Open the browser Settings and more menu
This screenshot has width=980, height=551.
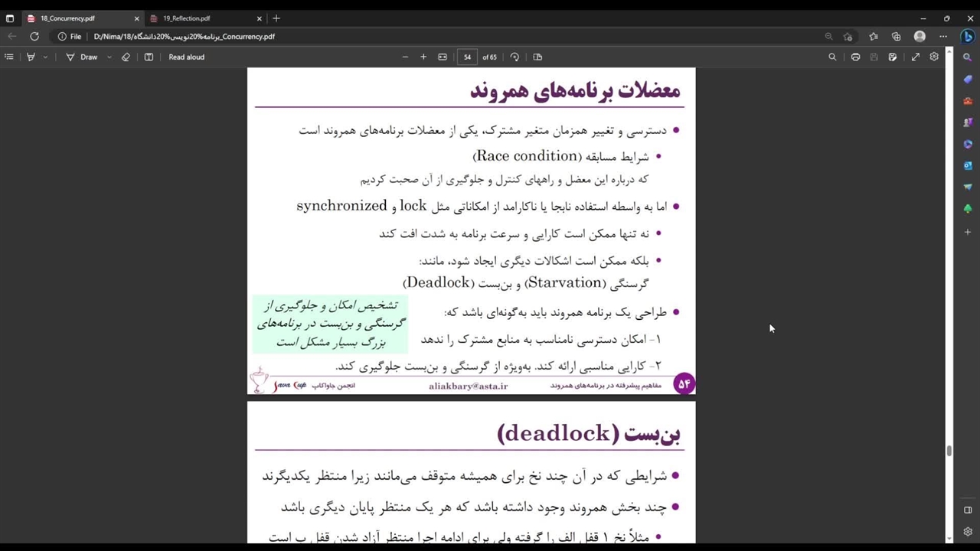tap(942, 36)
